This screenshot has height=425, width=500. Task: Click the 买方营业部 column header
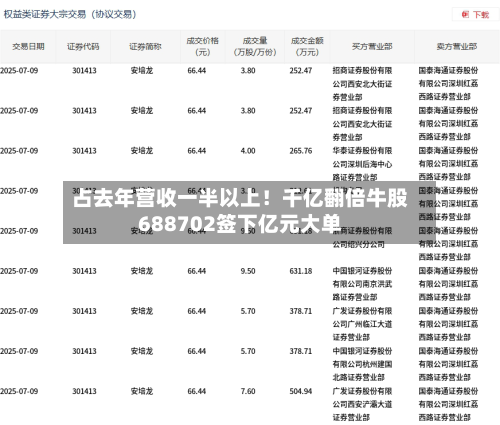tap(372, 47)
